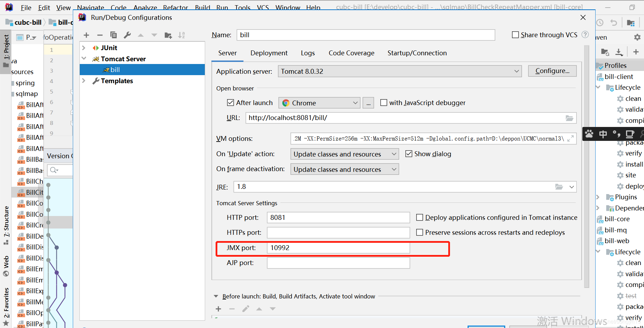This screenshot has width=644, height=328.
Task: Click the URL input field
Action: tap(411, 118)
